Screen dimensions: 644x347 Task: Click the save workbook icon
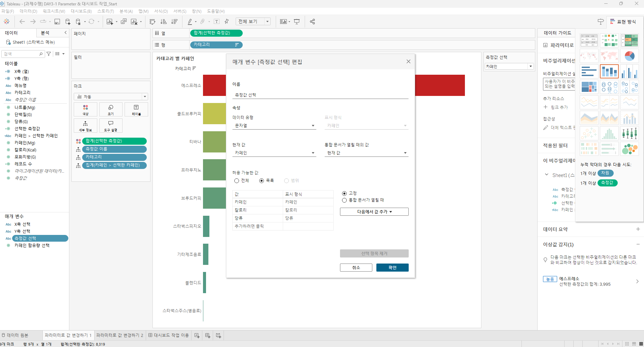click(57, 22)
